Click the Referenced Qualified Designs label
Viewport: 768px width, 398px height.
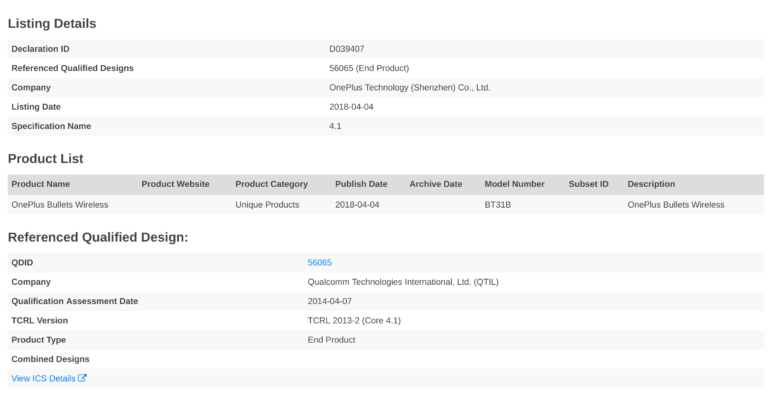pos(72,68)
